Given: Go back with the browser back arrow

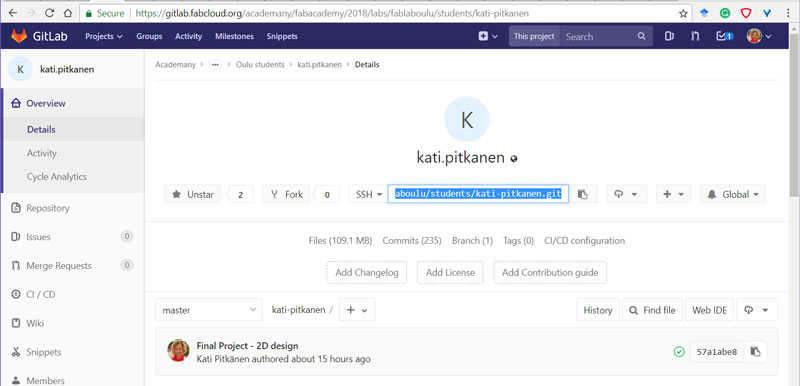Looking at the screenshot, I should click(12, 13).
